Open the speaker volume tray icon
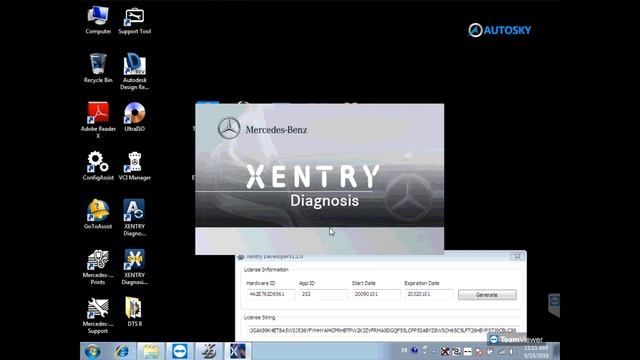The width and height of the screenshot is (640, 360). point(511,351)
